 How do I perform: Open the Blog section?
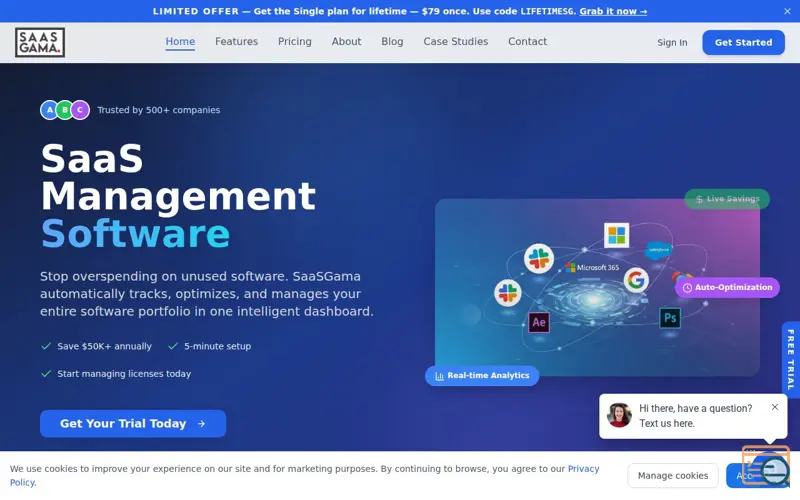[x=392, y=41]
